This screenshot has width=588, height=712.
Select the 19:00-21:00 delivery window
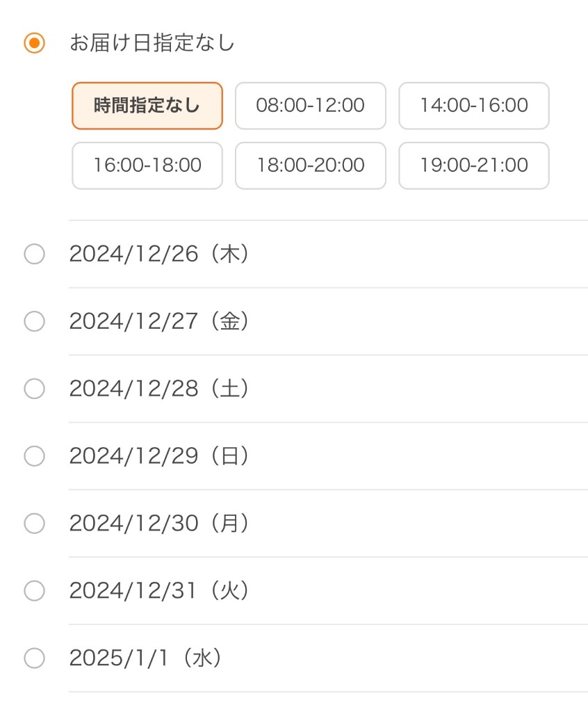pos(473,165)
